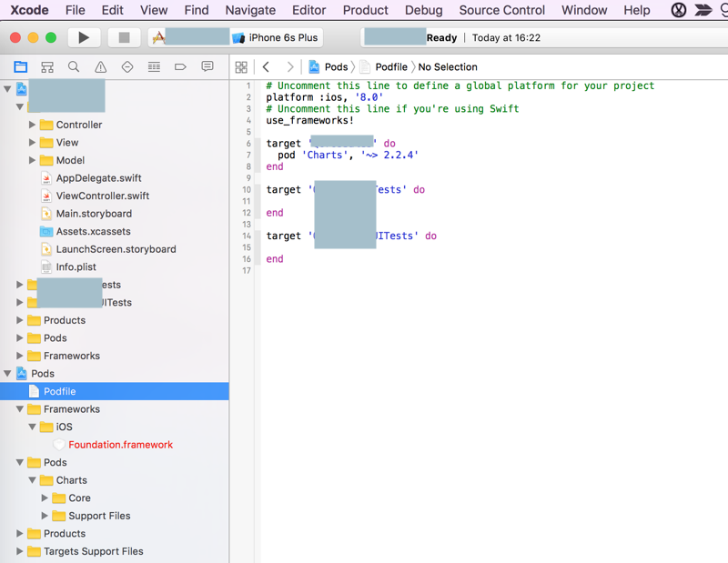The height and width of the screenshot is (563, 728).
Task: Select the Charts folder
Action: click(x=72, y=480)
